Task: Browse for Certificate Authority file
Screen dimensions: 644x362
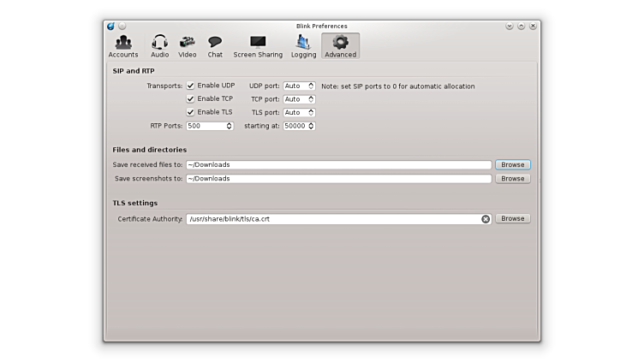Action: 512,219
